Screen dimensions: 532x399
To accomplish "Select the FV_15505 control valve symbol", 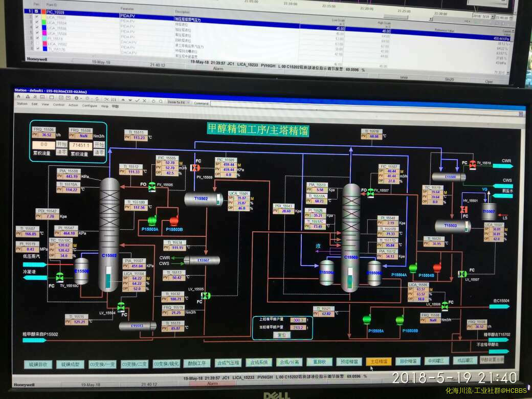I will [x=152, y=187].
